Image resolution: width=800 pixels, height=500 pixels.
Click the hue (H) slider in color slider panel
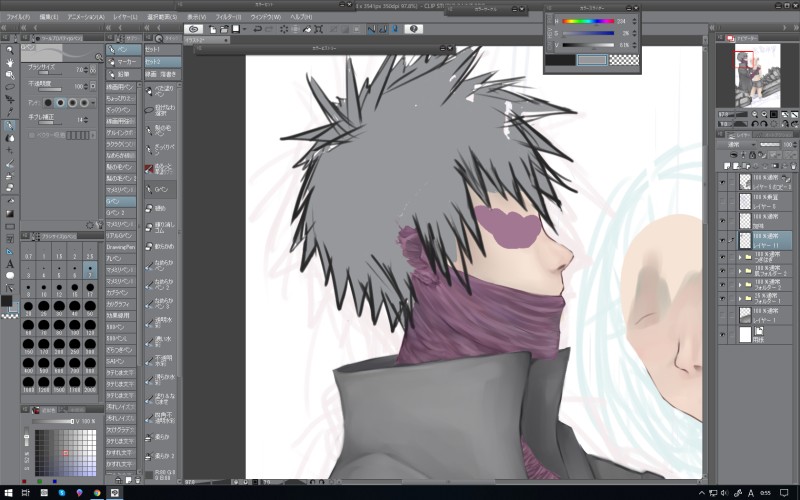tap(588, 21)
